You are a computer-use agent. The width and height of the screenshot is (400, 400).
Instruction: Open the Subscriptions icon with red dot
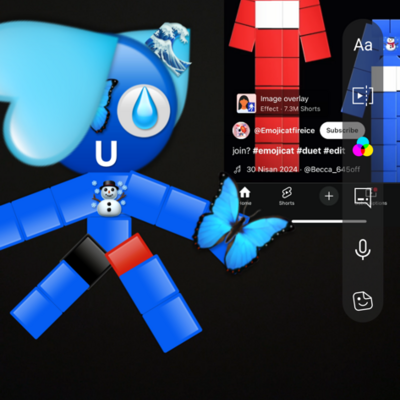pyautogui.click(x=363, y=197)
